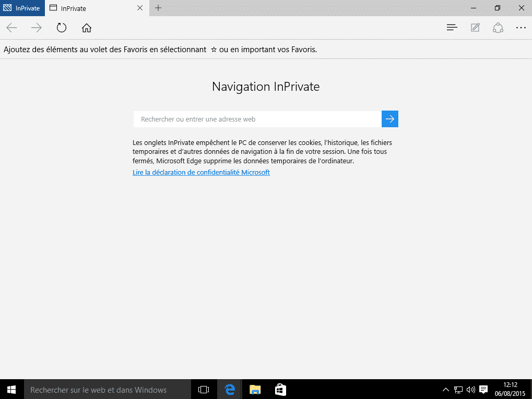Create a Web Note
Screen dimensions: 532x399
475,28
